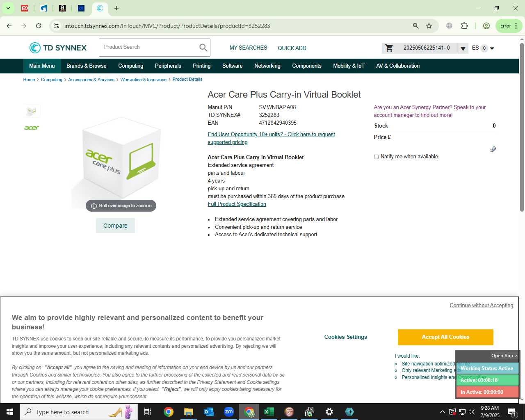Click the Task View taskbar icon
The width and height of the screenshot is (525, 420).
[148, 412]
